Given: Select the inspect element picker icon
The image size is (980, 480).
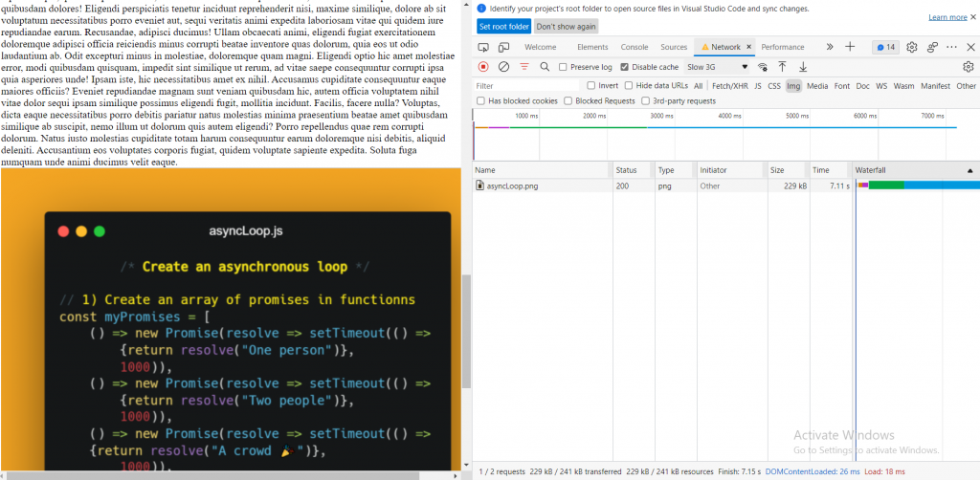Looking at the screenshot, I should click(x=483, y=47).
